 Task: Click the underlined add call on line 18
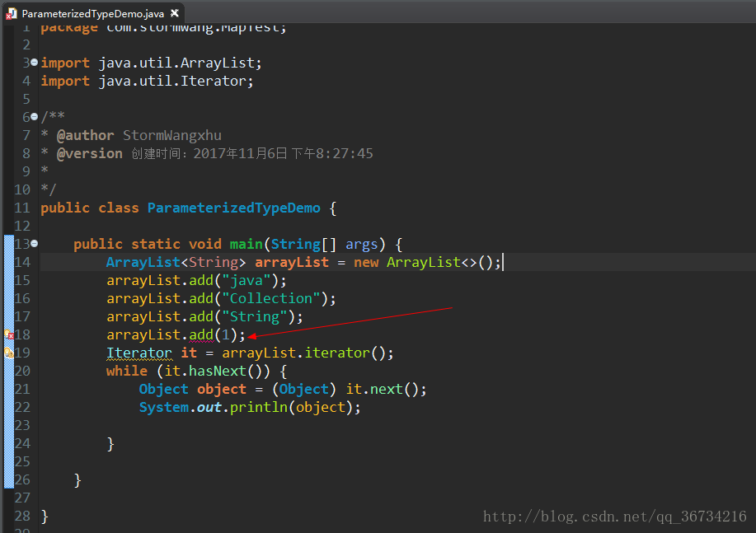(x=201, y=334)
